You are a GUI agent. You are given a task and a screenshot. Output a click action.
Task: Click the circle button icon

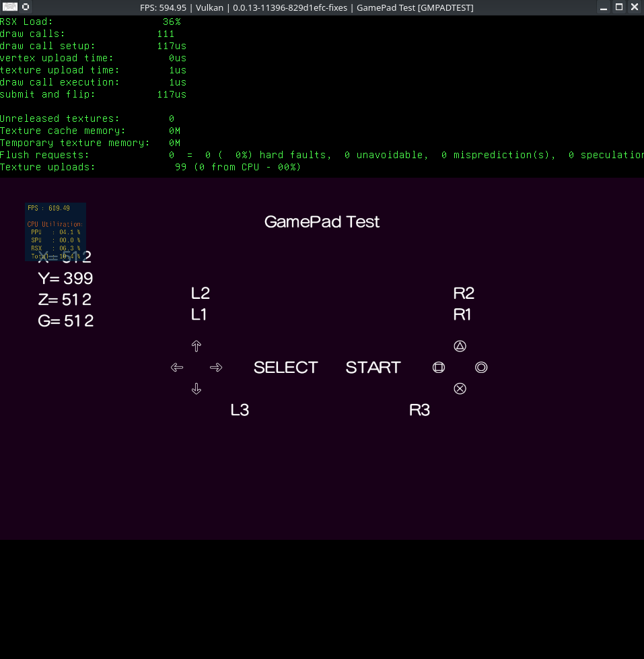(x=481, y=368)
